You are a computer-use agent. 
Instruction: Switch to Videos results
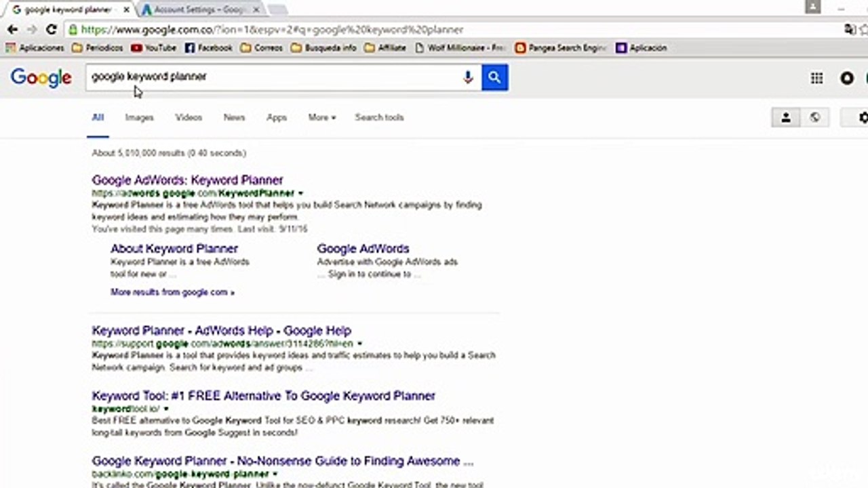[x=189, y=117]
